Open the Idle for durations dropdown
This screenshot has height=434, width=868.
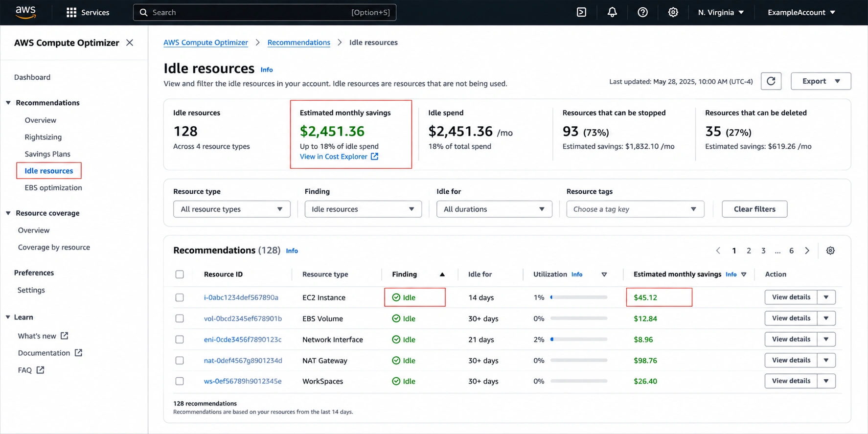click(494, 209)
